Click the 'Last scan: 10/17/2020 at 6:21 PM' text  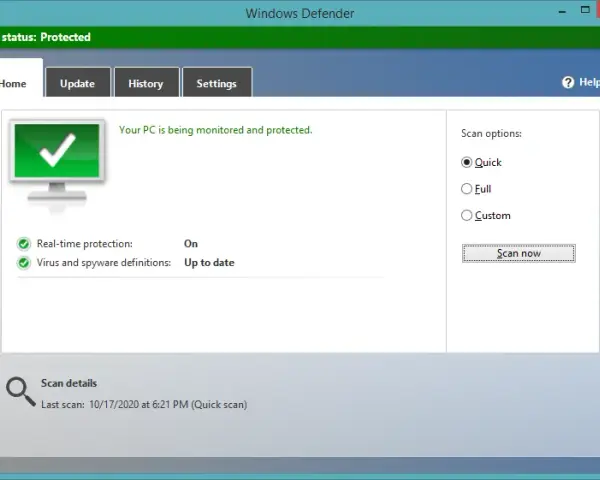(115, 405)
